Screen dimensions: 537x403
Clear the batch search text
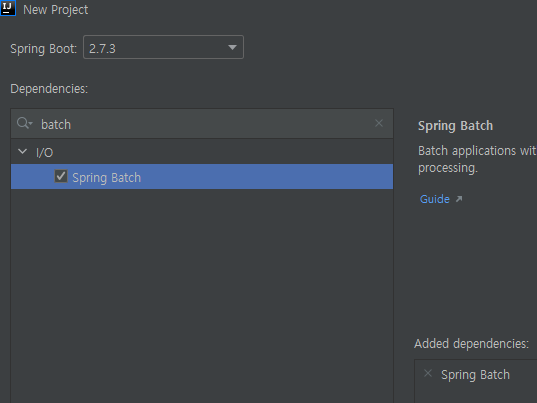tap(379, 123)
